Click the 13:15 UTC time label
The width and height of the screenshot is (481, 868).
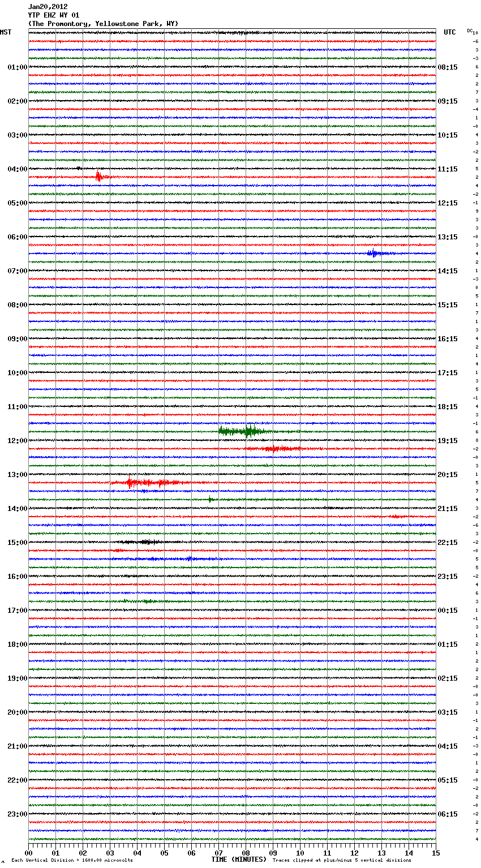click(448, 237)
